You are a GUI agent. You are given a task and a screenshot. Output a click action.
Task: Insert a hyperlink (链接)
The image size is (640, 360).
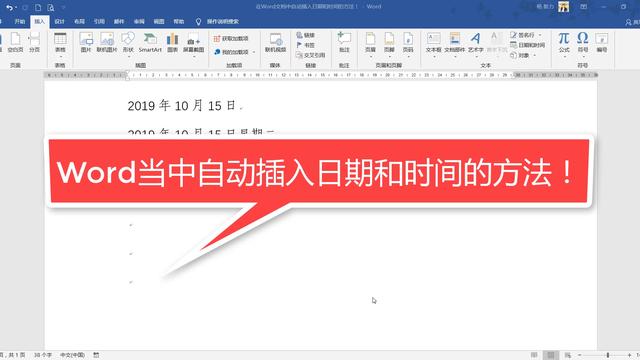coord(306,35)
